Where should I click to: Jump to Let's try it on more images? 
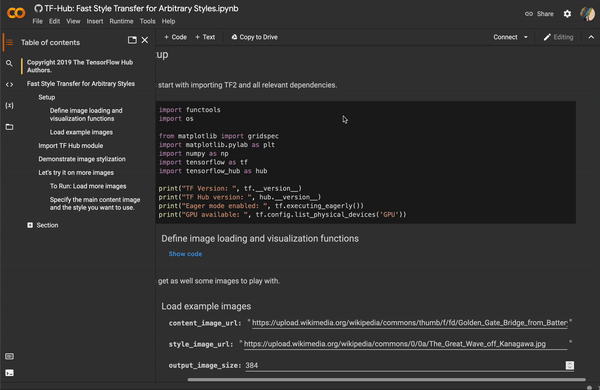click(76, 173)
